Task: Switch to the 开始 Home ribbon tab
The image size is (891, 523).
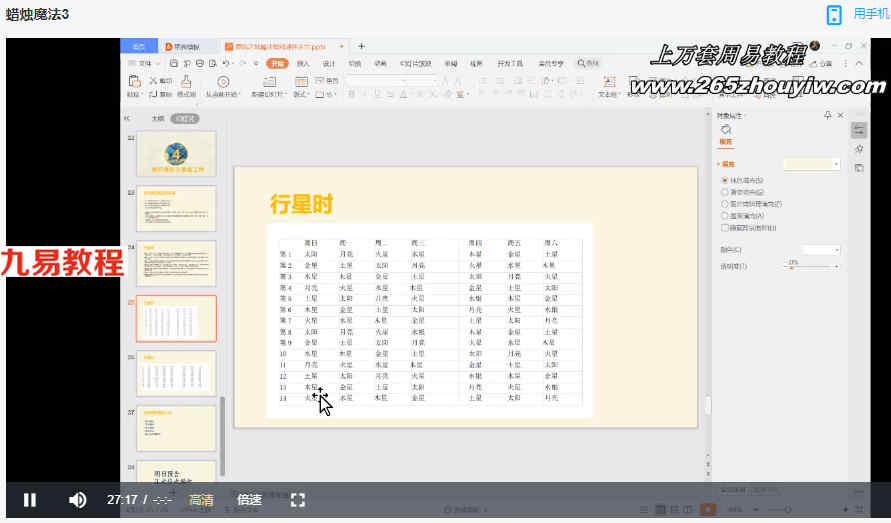Action: tap(277, 64)
